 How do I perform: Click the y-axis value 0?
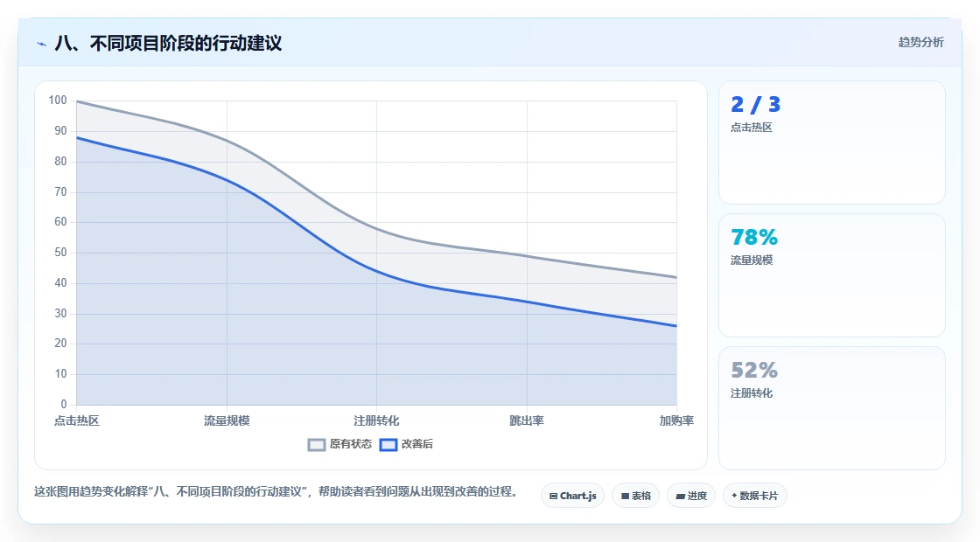(x=64, y=404)
